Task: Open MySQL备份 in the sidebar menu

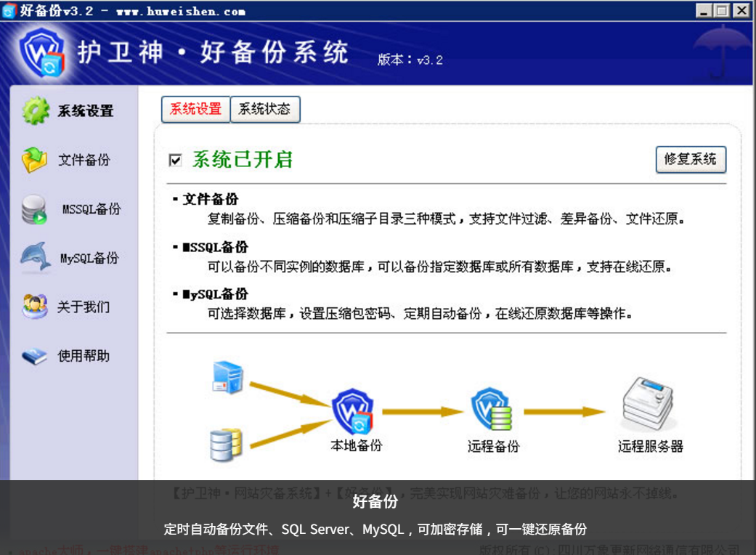Action: [89, 258]
